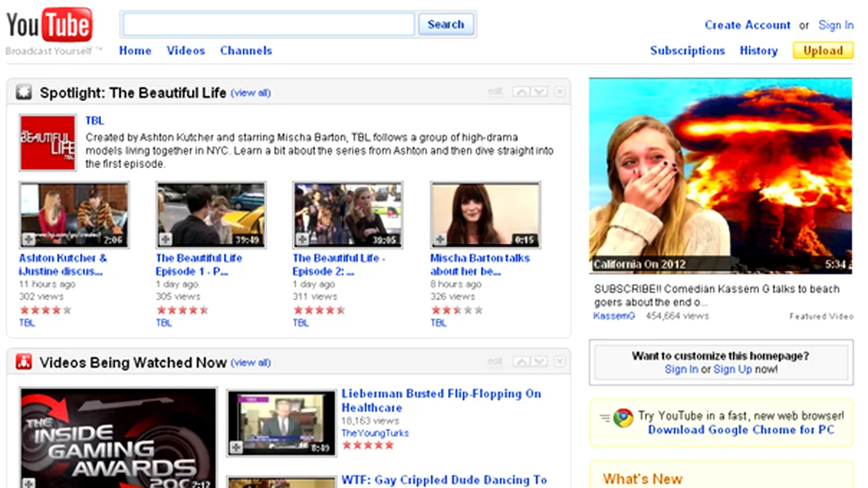This screenshot has height=488, width=868.
Task: Click the '454,664 views' text
Action: (677, 316)
